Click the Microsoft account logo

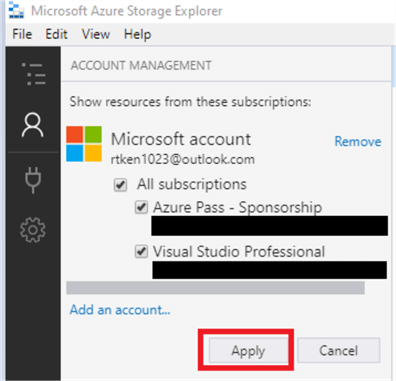[x=84, y=144]
